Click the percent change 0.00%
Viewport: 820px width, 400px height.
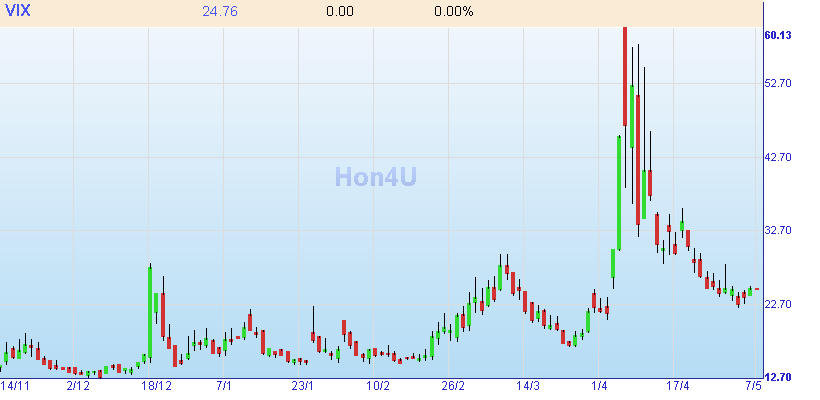point(453,12)
